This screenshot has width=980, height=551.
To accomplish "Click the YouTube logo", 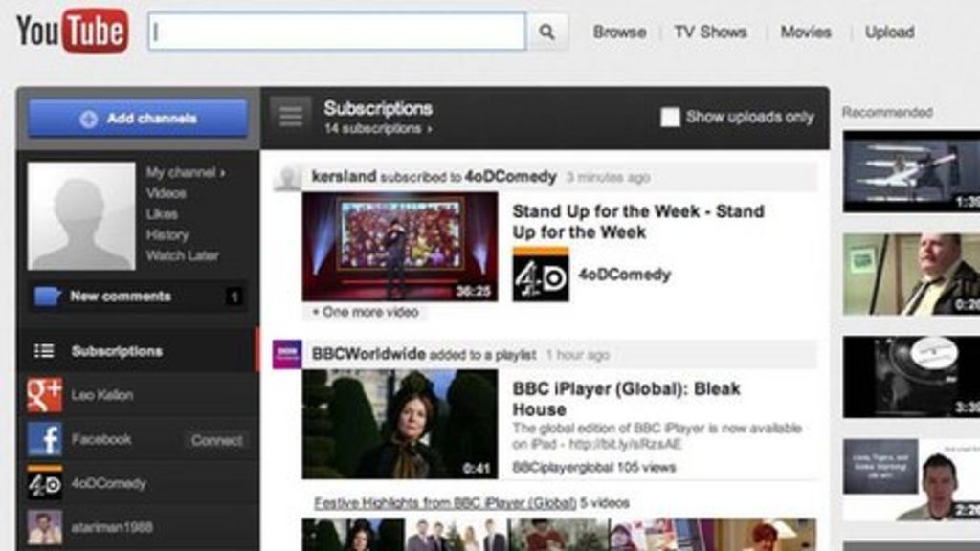I will (73, 31).
